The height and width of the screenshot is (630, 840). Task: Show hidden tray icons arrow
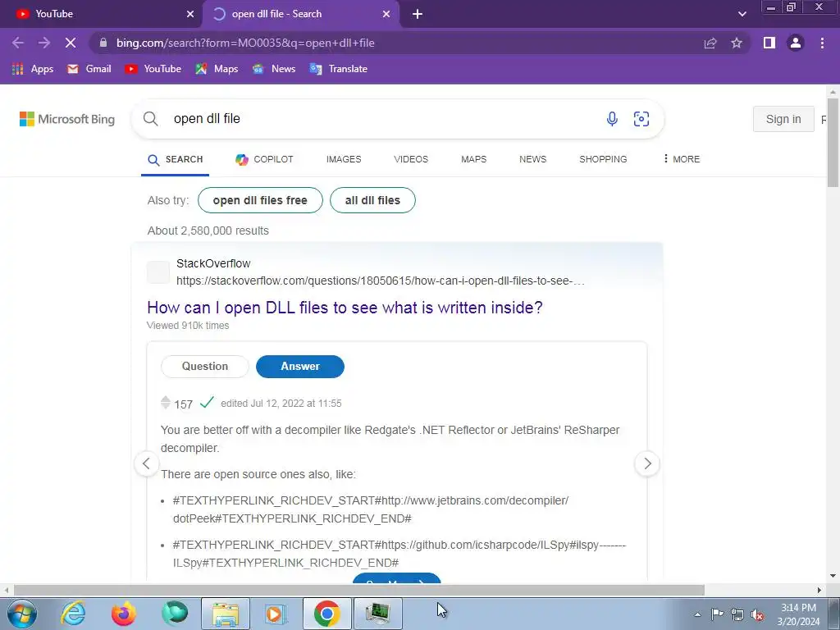coord(697,615)
